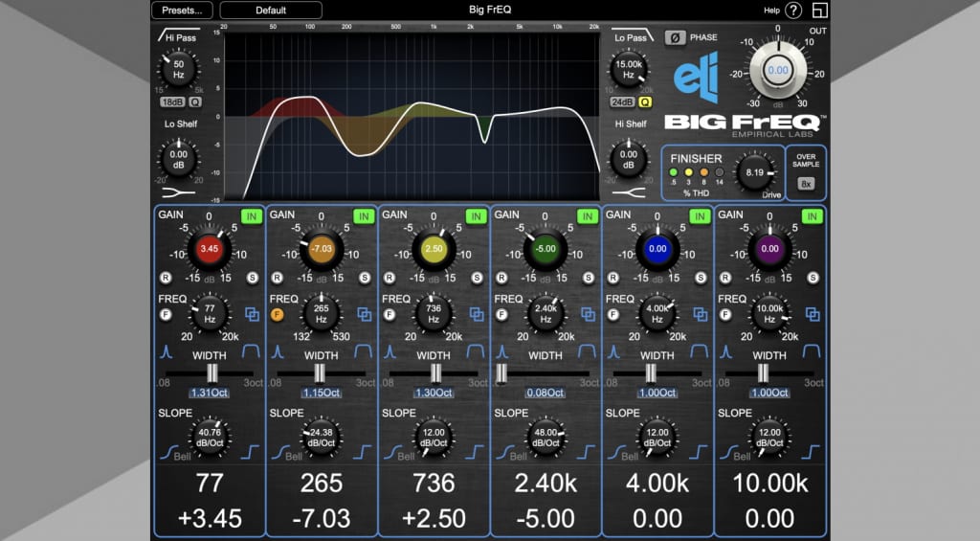Click the window resize icon next to Help
The height and width of the screenshot is (541, 980).
819,10
